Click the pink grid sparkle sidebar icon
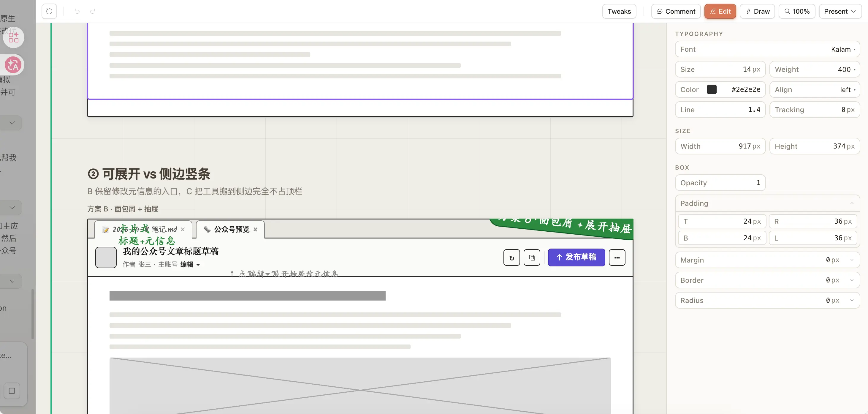The image size is (868, 414). pos(13,37)
